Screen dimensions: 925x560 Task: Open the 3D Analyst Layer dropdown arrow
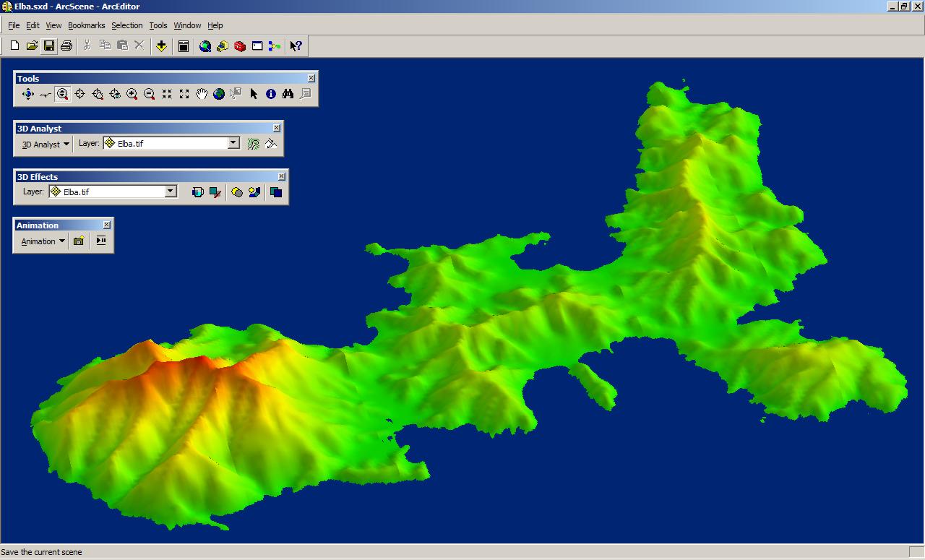tap(233, 143)
